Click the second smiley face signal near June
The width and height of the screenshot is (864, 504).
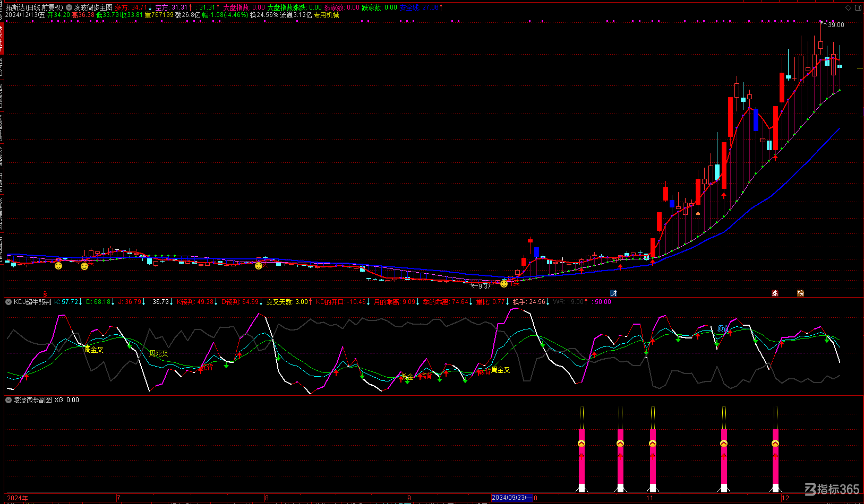click(84, 266)
